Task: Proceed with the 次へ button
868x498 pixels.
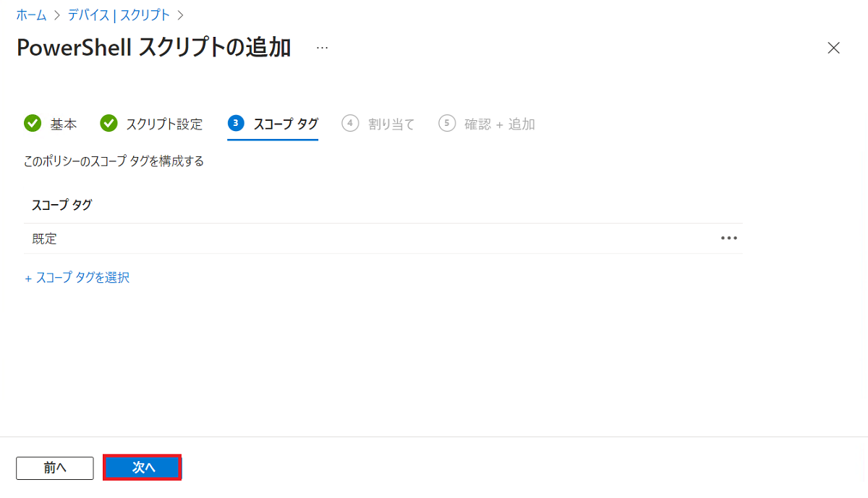Action: point(142,468)
